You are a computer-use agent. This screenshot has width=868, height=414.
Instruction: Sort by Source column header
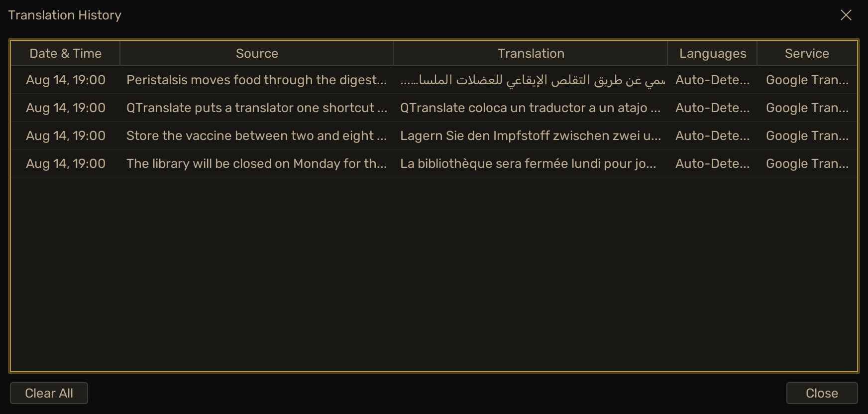coord(257,53)
